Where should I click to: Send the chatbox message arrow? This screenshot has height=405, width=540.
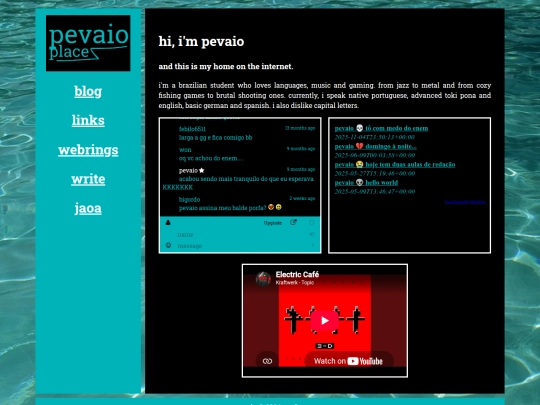[313, 245]
